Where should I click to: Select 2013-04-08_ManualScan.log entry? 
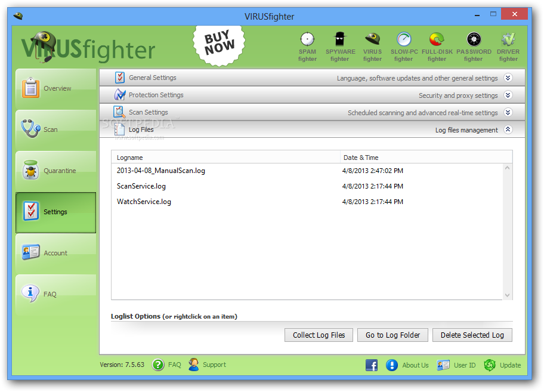pyautogui.click(x=161, y=171)
